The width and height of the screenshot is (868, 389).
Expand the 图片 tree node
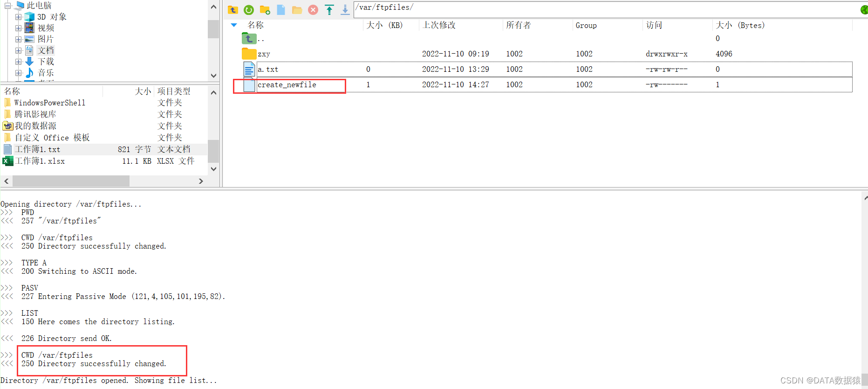[x=18, y=39]
